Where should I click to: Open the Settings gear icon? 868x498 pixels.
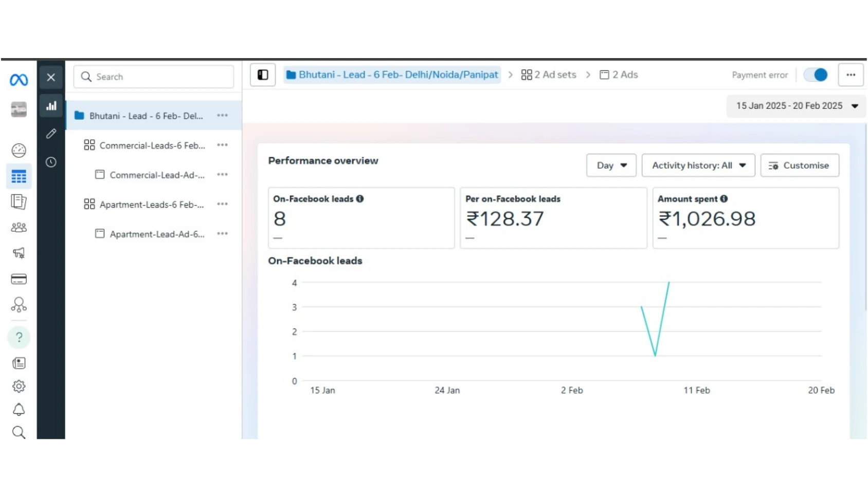(19, 386)
